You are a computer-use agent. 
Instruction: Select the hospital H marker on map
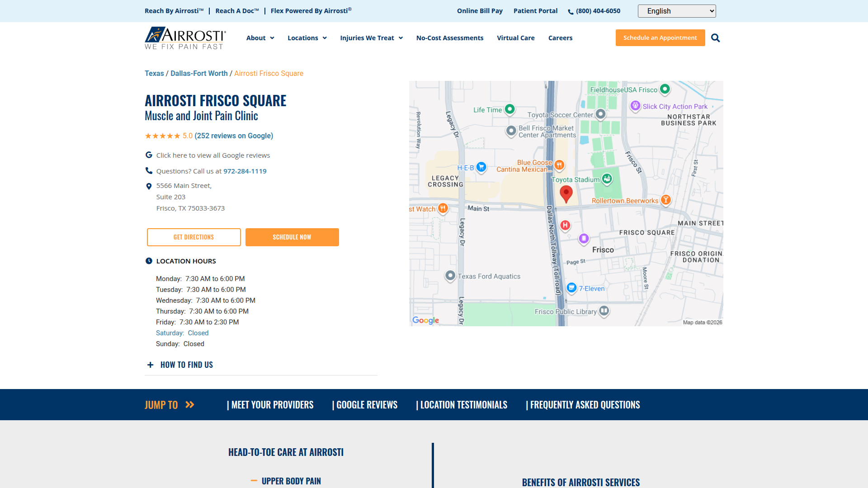tap(565, 225)
